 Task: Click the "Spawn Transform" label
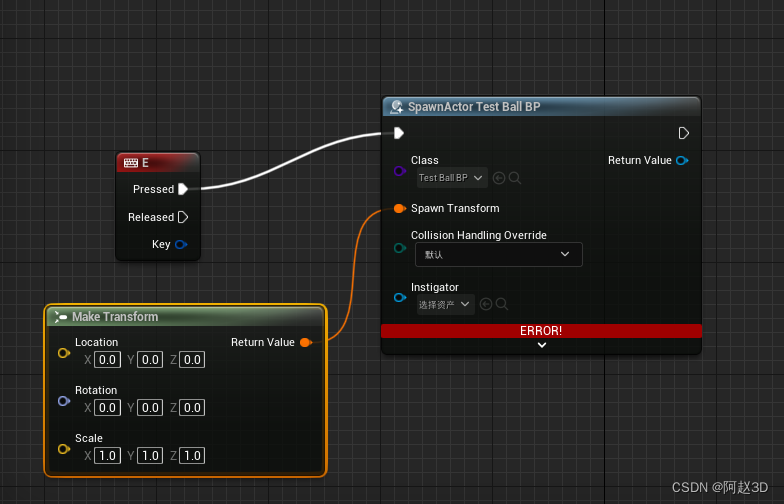455,208
